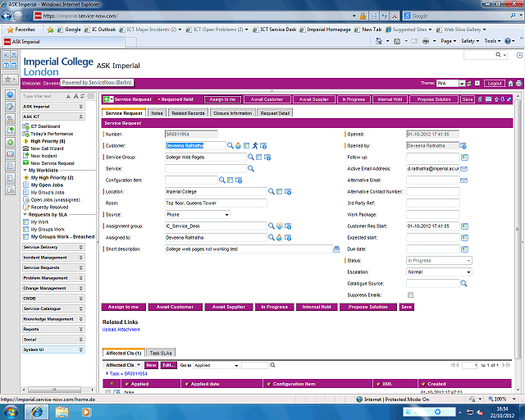Click the Service field lookup magnifier
The height and width of the screenshot is (420, 525).
[x=251, y=168]
